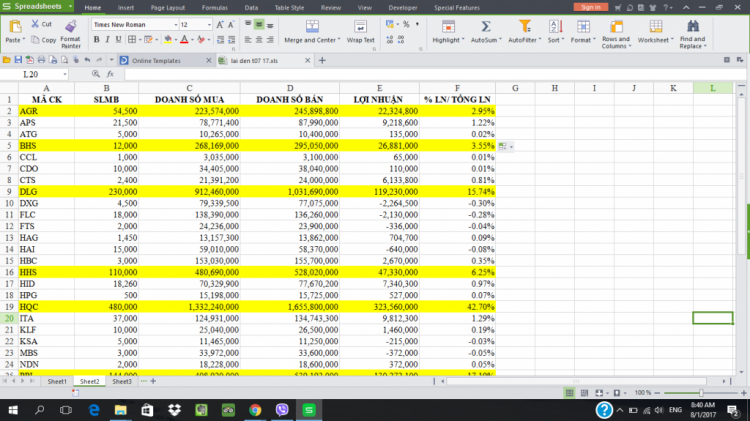Open the font size dropdown

tap(209, 24)
